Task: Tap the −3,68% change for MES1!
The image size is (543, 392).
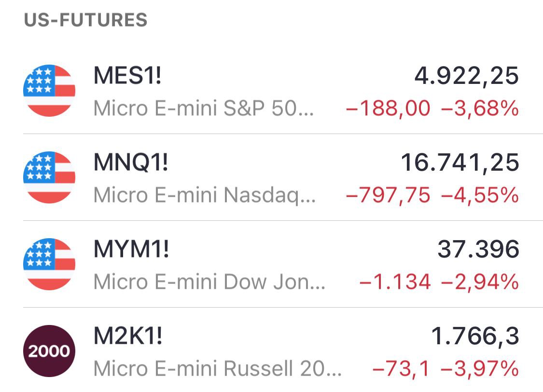Action: click(x=480, y=109)
